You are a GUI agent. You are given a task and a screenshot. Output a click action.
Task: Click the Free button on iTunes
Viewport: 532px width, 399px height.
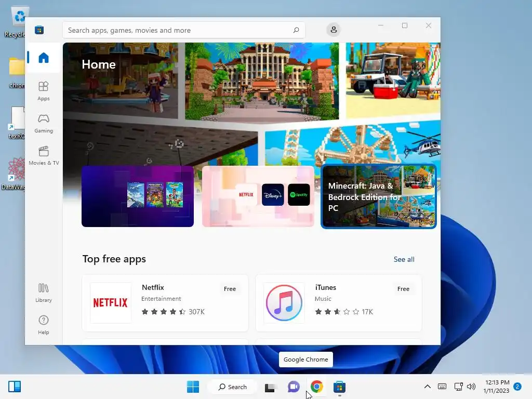point(403,289)
